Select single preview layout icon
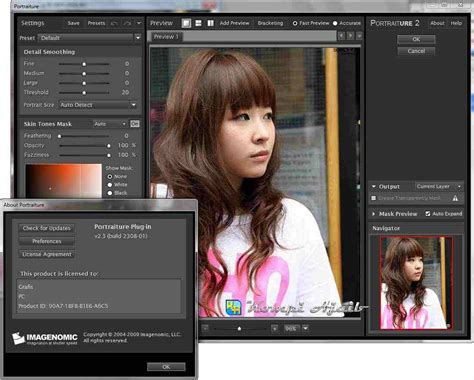474x380 pixels. 186,23
